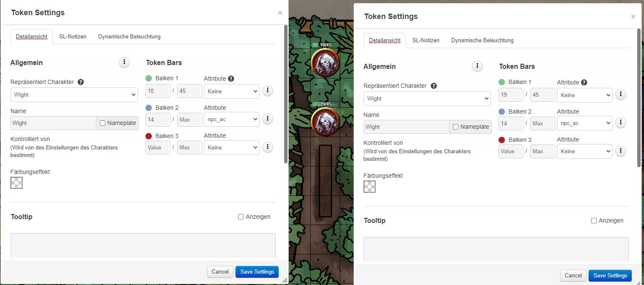This screenshot has width=644, height=285.
Task: Enable the Nameplate checkbox in left dialog
Action: [x=102, y=123]
